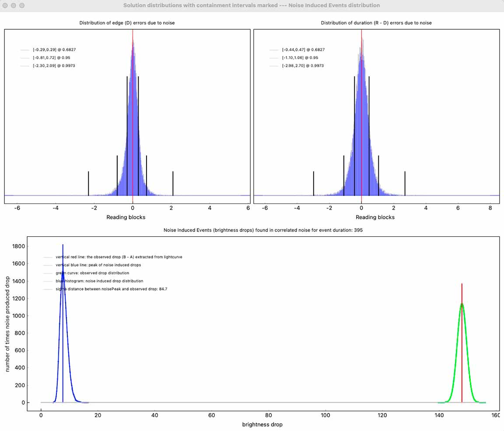
Task: Click the window close button in title bar
Action: (x=5, y=5)
